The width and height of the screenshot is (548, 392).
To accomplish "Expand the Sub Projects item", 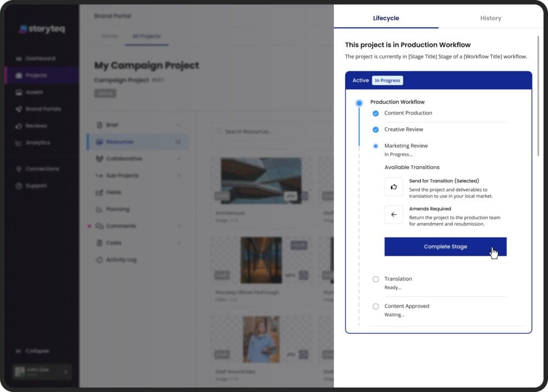I will pos(179,175).
